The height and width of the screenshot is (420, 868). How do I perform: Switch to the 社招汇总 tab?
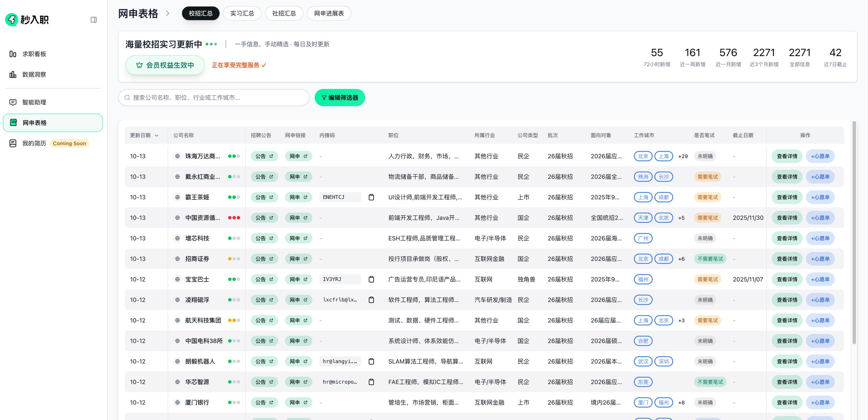pyautogui.click(x=284, y=13)
